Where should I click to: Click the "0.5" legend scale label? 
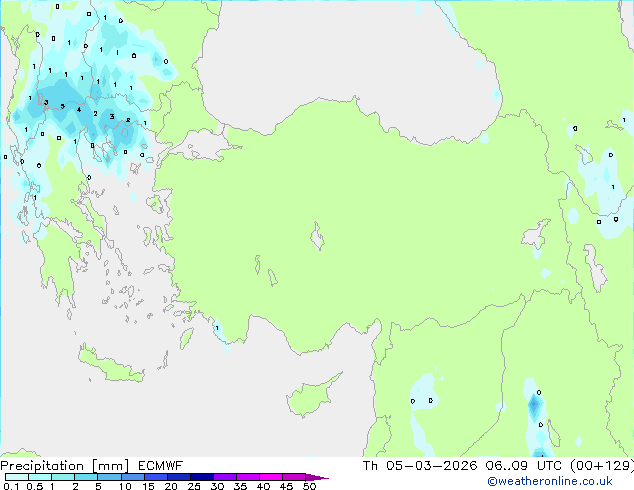pos(34,486)
